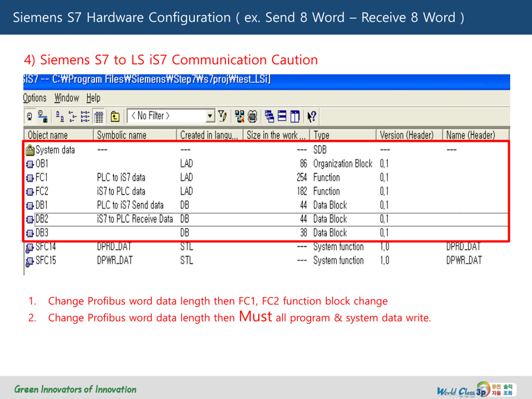Arrange windows horizontally tiled
532x399 pixels.
tap(282, 116)
